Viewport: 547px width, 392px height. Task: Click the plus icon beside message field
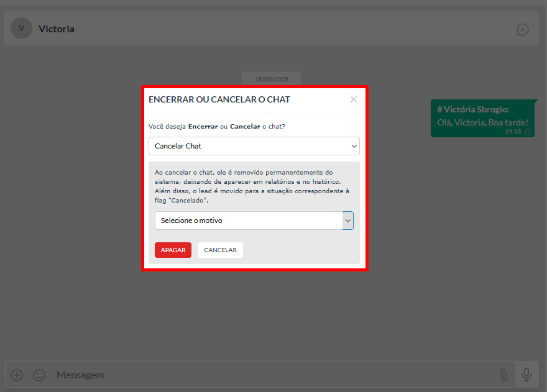point(17,375)
